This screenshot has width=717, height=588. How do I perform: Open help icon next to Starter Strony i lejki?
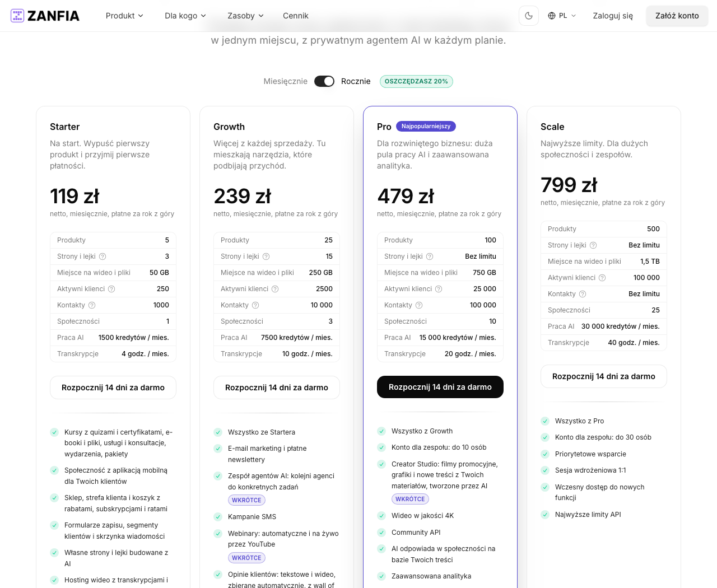pyautogui.click(x=103, y=256)
